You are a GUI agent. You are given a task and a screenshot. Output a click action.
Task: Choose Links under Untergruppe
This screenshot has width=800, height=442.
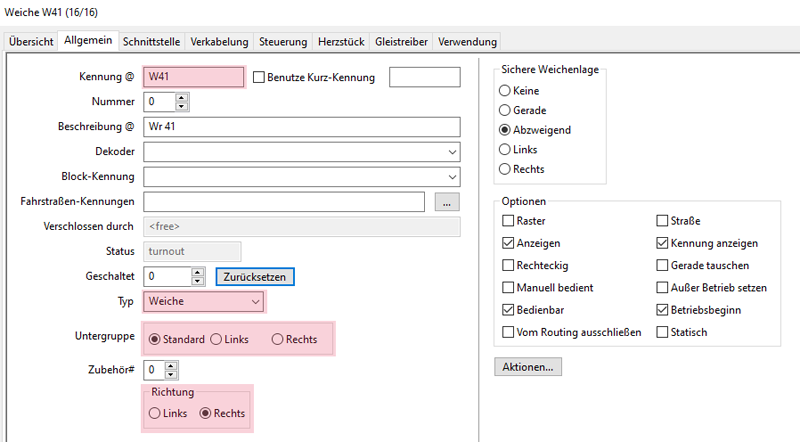pyautogui.click(x=216, y=340)
